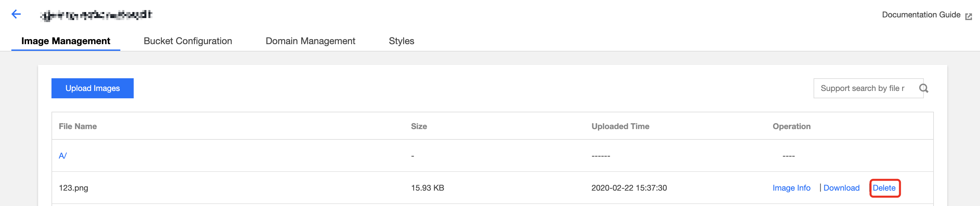Click the File Name column header
Viewport: 980px width, 206px height.
[x=78, y=126]
